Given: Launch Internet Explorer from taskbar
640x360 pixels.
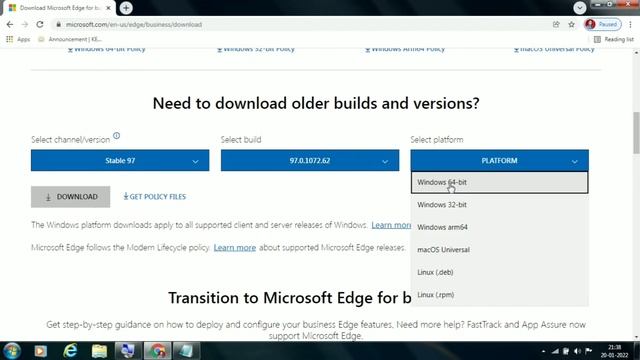Looking at the screenshot, I should tap(70, 351).
